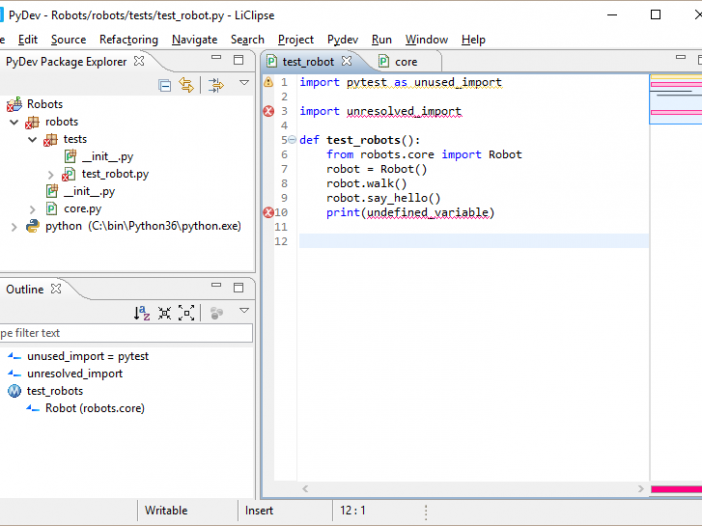Minimize the Outline panel

click(x=216, y=285)
